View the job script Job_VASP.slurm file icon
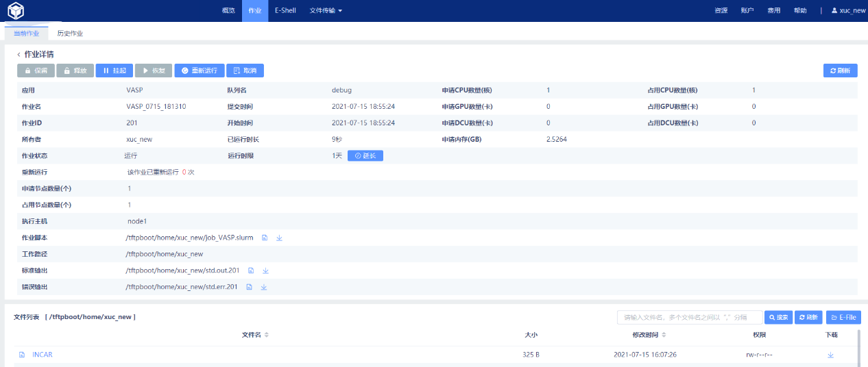Image resolution: width=868 pixels, height=367 pixels. point(265,238)
